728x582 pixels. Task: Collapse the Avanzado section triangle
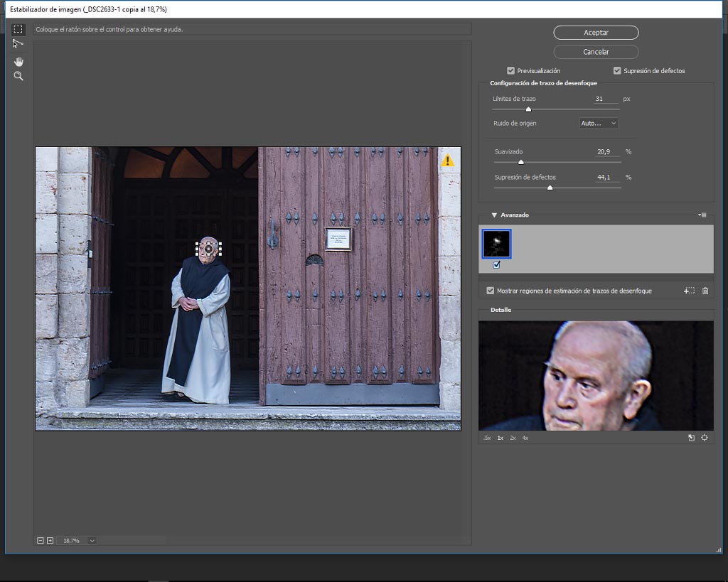click(494, 215)
